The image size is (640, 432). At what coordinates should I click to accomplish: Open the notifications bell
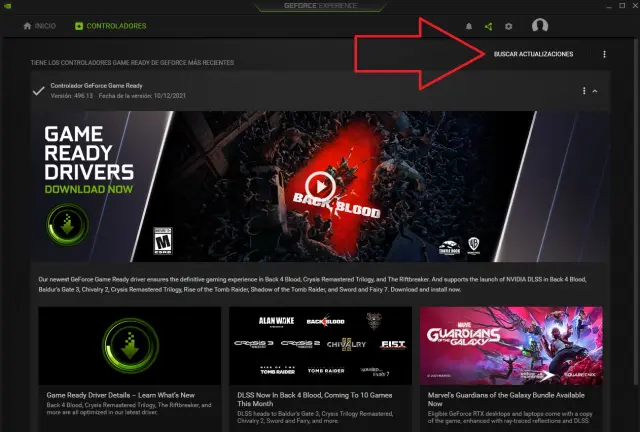click(x=469, y=26)
